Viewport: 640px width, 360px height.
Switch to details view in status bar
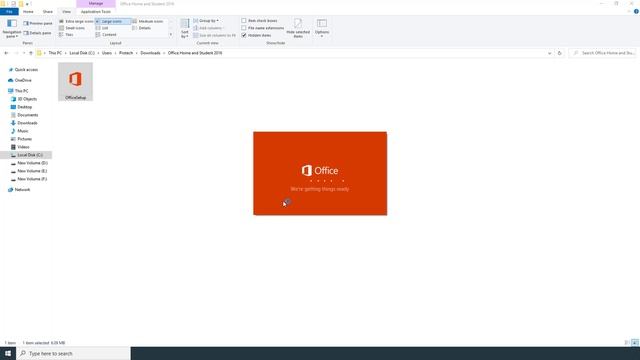click(627, 343)
